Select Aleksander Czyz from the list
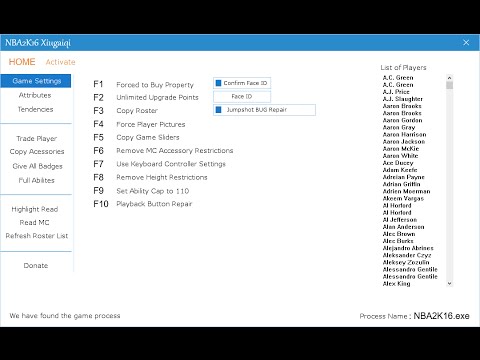The image size is (480, 360). (x=407, y=255)
